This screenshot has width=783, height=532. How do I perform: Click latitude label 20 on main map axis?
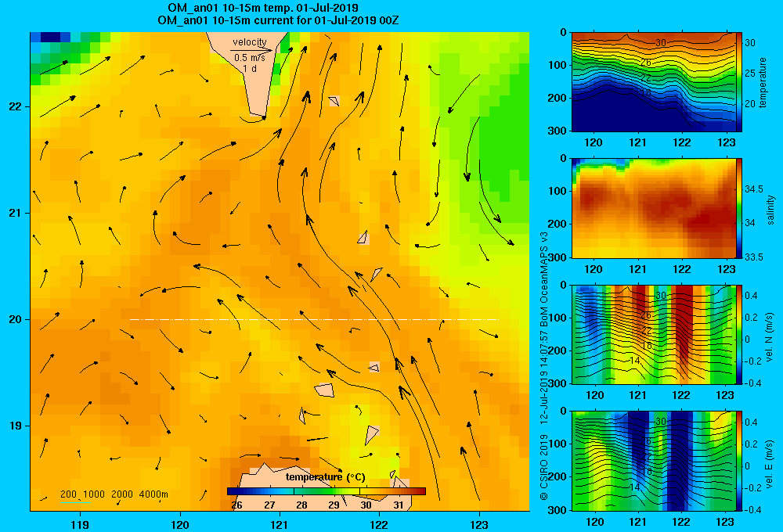point(15,319)
